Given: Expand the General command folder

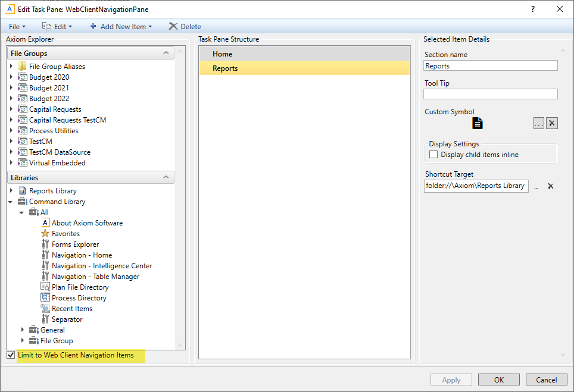Looking at the screenshot, I should pyautogui.click(x=23, y=330).
